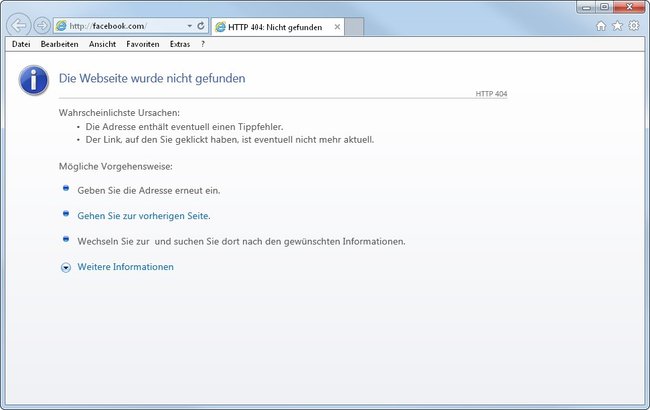
Task: Open a new tab with the blank tab button
Action: [x=354, y=27]
